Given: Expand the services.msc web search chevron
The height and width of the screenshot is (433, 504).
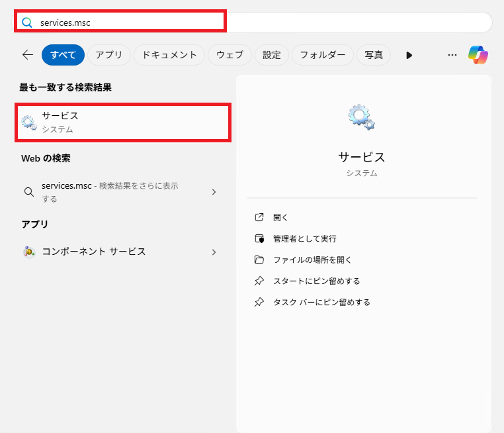Looking at the screenshot, I should [x=214, y=192].
